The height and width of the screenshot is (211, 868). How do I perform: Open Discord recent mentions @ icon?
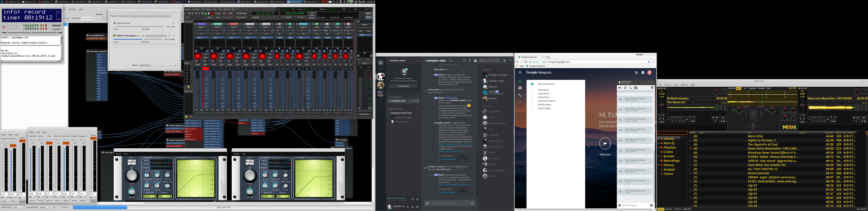point(504,60)
